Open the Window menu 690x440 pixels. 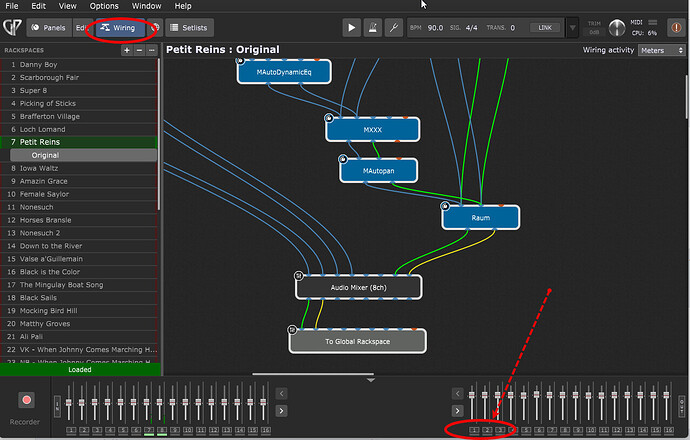[x=147, y=6]
